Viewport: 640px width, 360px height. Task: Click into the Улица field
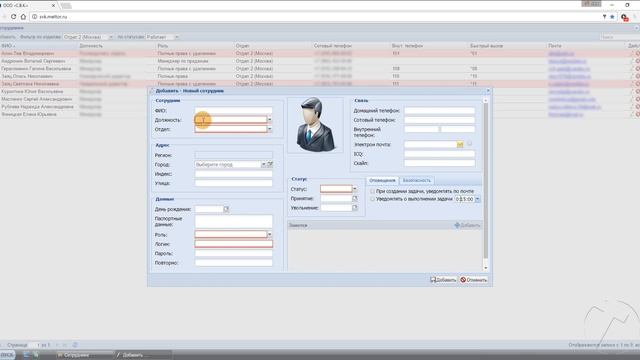click(233, 183)
